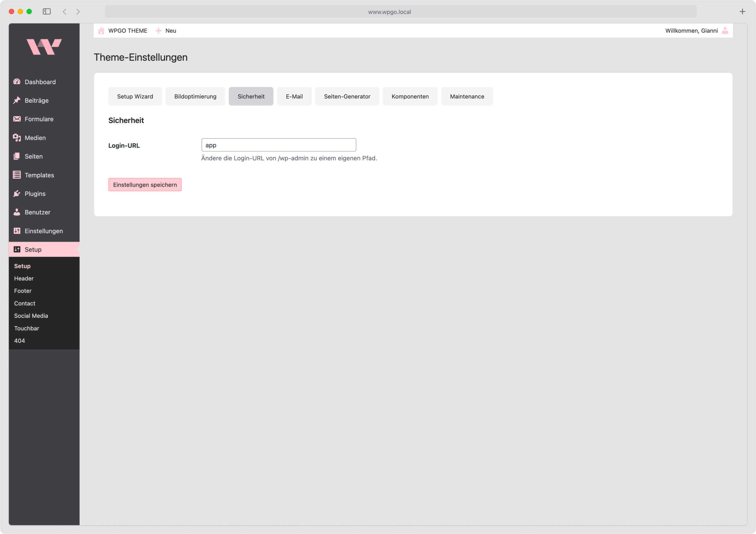The width and height of the screenshot is (756, 534).
Task: Open Plugins via the plug icon
Action: (x=17, y=194)
